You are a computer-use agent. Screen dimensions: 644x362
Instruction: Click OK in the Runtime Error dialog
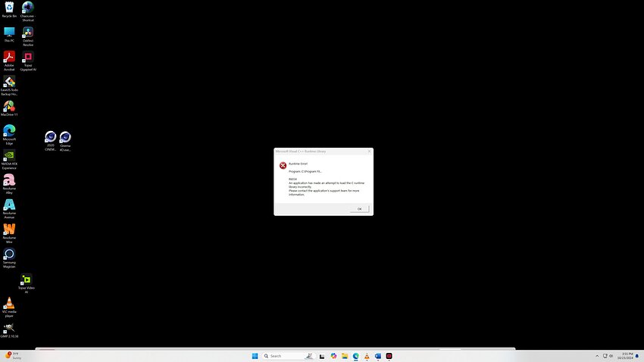(x=359, y=209)
